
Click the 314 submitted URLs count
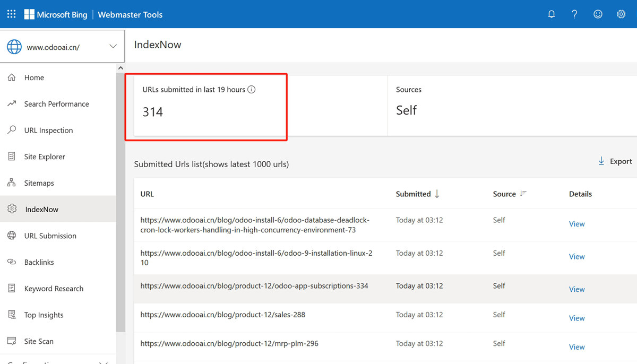[153, 112]
